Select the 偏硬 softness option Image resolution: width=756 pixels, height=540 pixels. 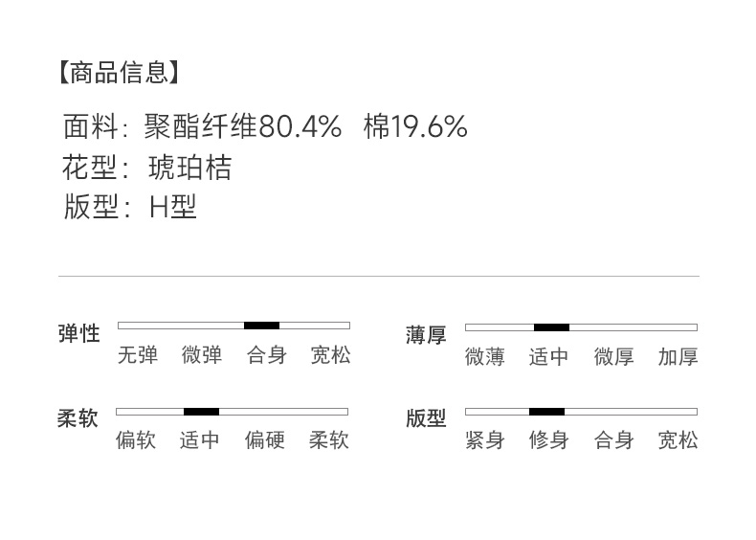point(264,440)
